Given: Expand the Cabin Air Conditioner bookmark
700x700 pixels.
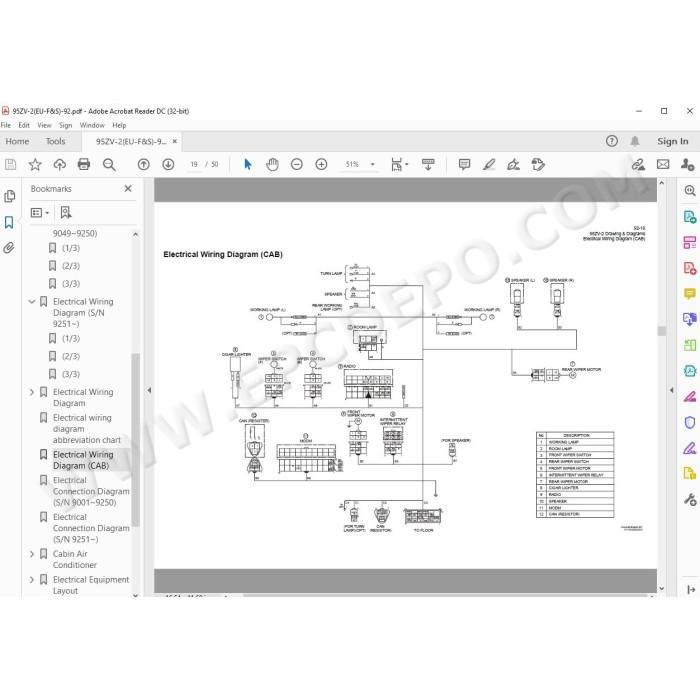Looking at the screenshot, I should pyautogui.click(x=32, y=554).
